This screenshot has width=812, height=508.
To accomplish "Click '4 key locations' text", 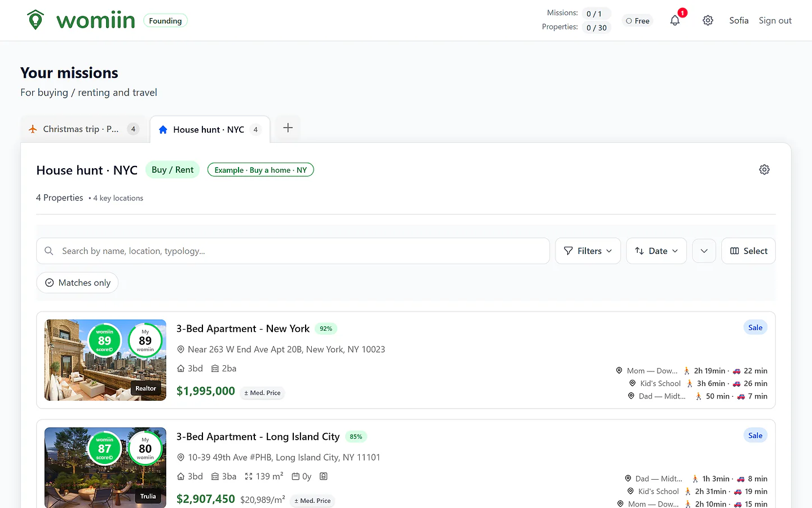I will point(118,198).
